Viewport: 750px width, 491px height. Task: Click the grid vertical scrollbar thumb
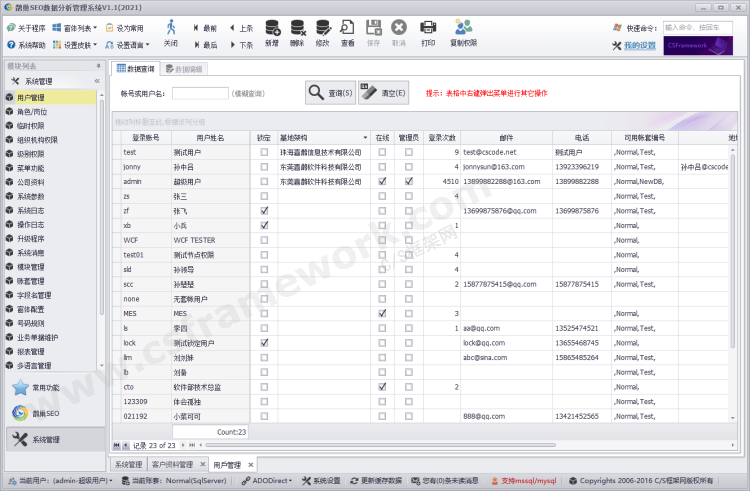tap(732, 251)
